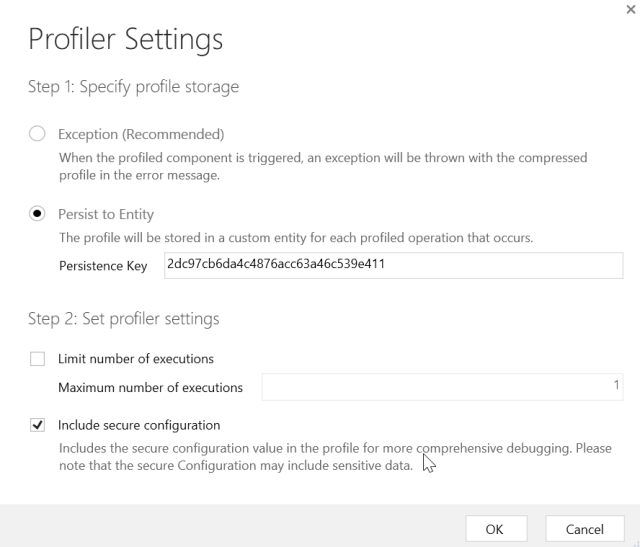This screenshot has height=547, width=640.
Task: Select the Exception (Recommended) radio button
Action: tap(38, 134)
